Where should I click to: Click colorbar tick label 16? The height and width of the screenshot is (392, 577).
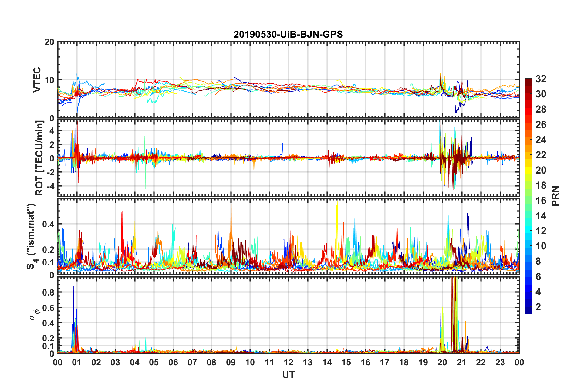[541, 201]
